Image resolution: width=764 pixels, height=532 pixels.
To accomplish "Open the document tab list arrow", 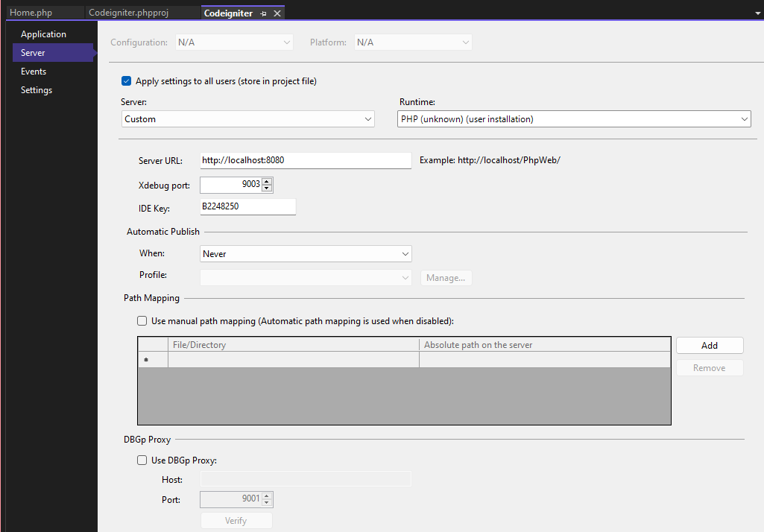I will (757, 13).
